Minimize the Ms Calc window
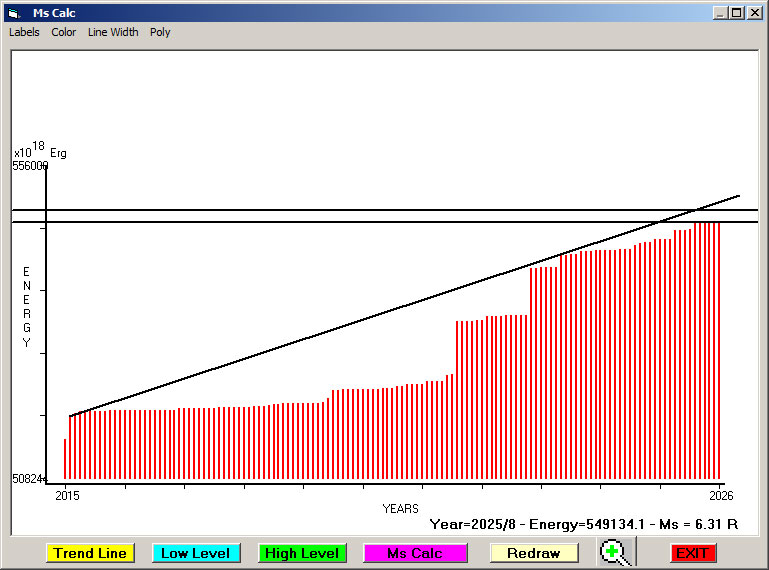This screenshot has width=769, height=570. (720, 13)
